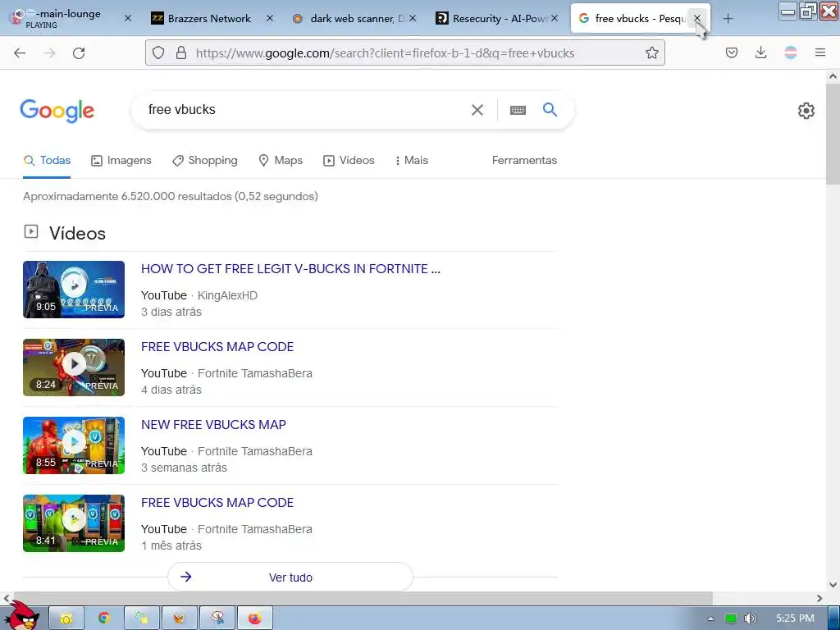Switch to the Resecurity tab

(495, 18)
